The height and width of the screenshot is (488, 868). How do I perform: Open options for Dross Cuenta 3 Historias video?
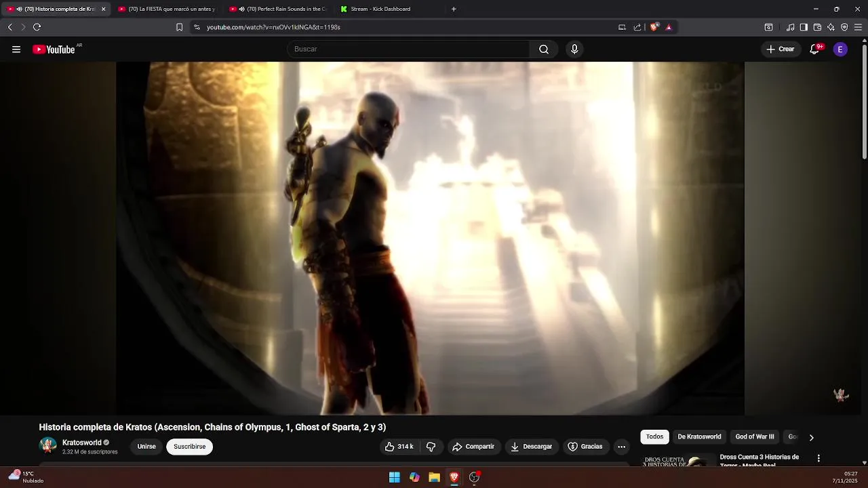pyautogui.click(x=818, y=458)
